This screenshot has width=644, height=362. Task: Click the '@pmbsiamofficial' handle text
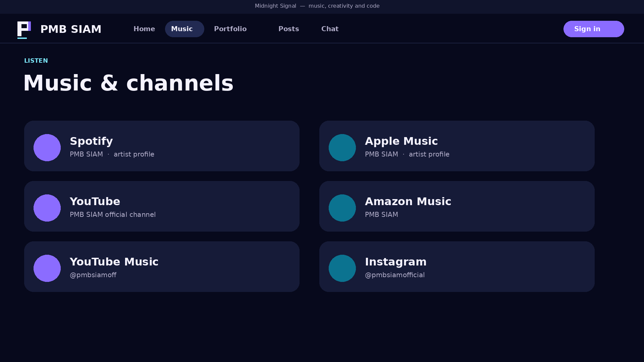coord(395,275)
